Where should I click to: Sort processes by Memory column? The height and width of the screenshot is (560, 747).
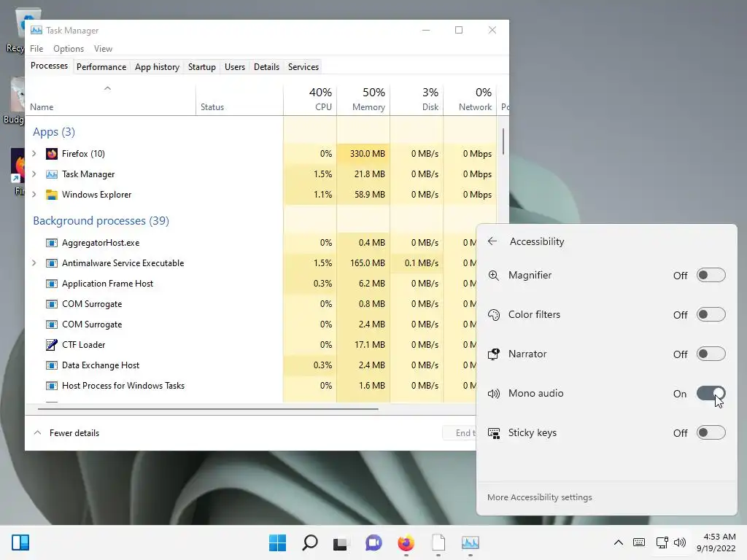click(363, 99)
